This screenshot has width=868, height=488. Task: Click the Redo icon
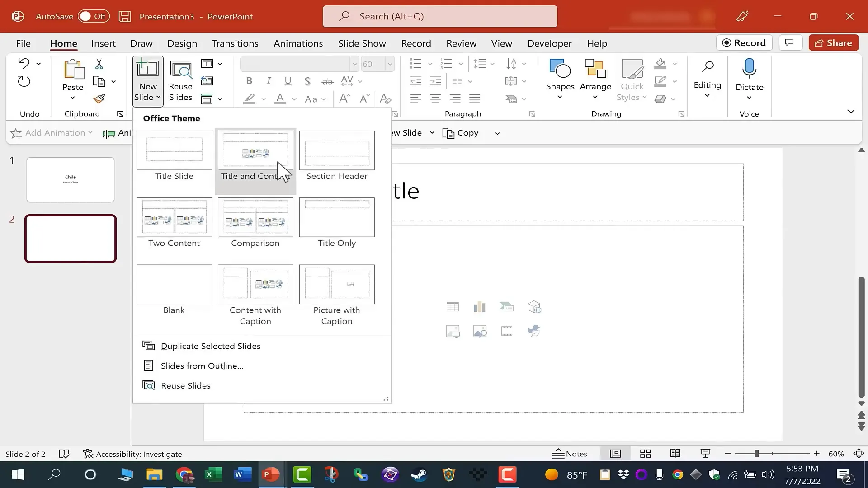(x=24, y=82)
